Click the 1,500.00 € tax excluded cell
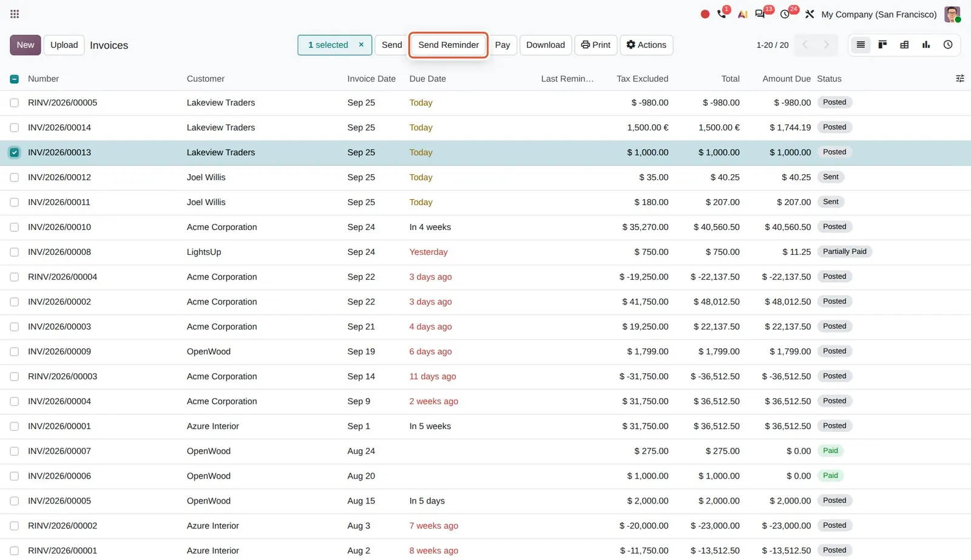The height and width of the screenshot is (560, 971). [x=648, y=127]
